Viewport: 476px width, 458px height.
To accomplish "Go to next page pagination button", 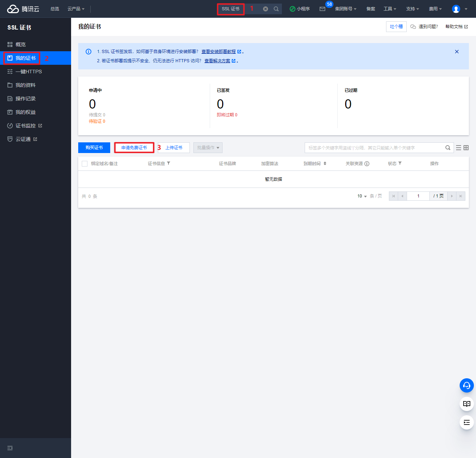I will [452, 196].
